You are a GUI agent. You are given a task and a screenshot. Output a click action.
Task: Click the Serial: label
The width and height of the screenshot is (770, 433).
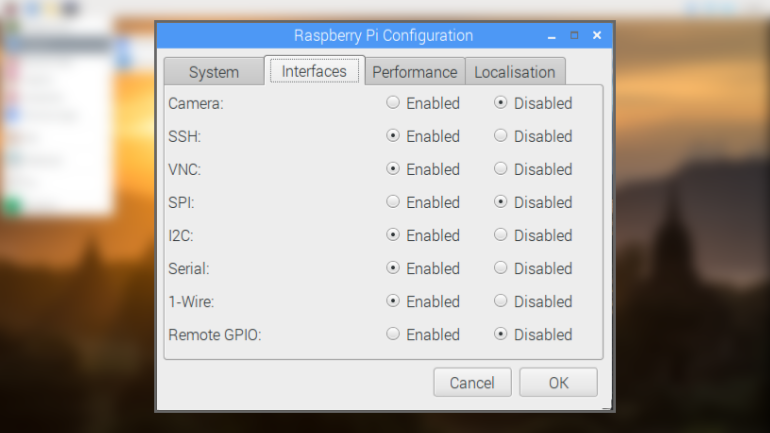click(189, 269)
